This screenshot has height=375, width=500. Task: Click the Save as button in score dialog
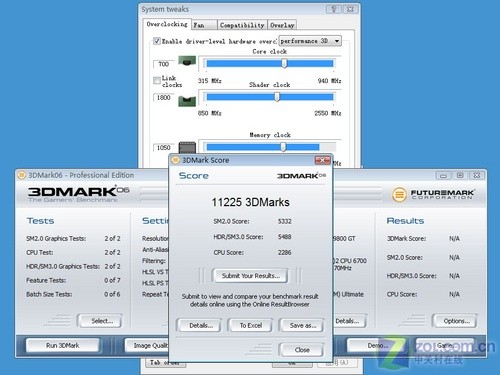pos(302,325)
